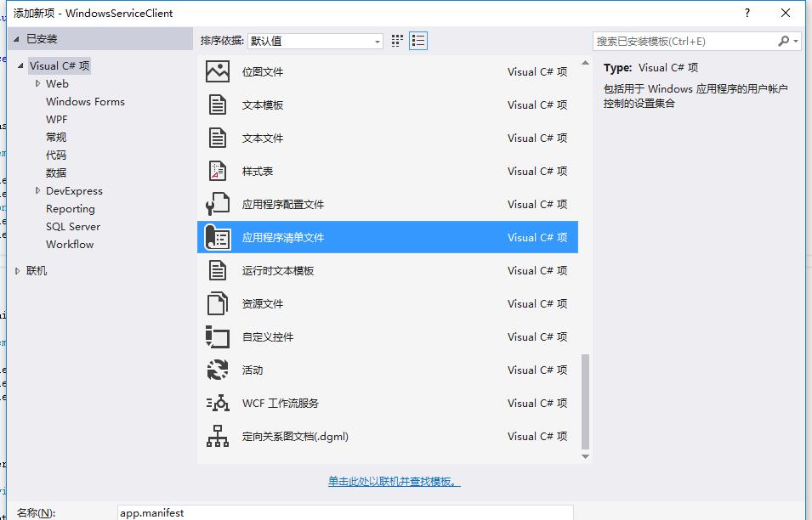Click the link to find templates online
The width and height of the screenshot is (812, 520).
pos(394,482)
